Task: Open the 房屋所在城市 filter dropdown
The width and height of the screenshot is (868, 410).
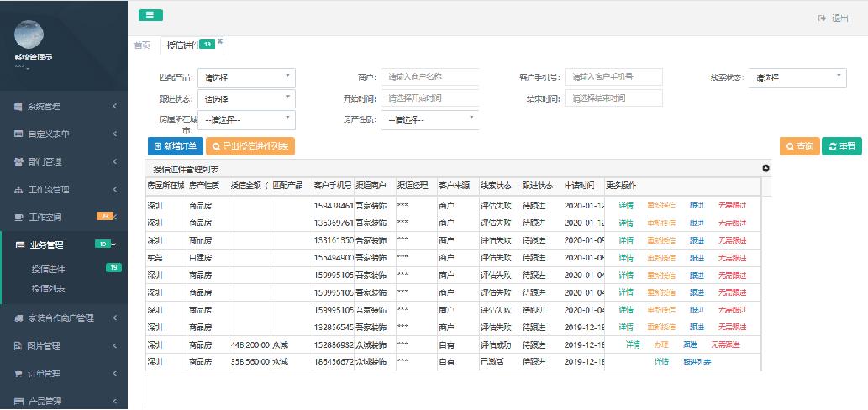Action: (x=247, y=120)
